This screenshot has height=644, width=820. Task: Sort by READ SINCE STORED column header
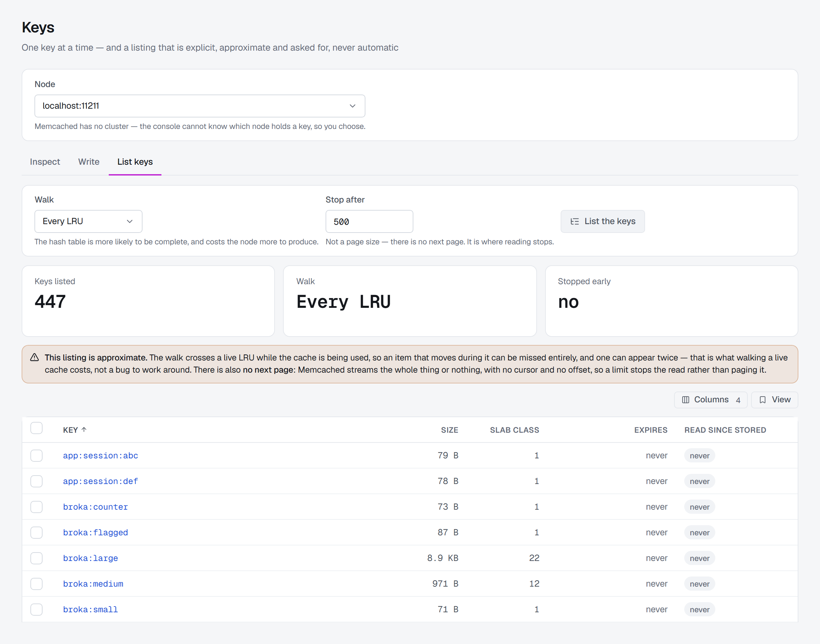(725, 430)
